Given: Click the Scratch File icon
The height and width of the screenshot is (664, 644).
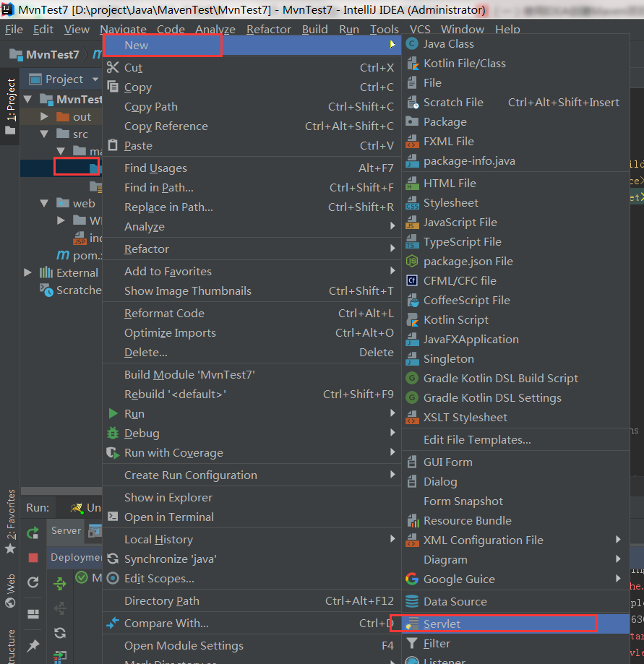Looking at the screenshot, I should pyautogui.click(x=413, y=102).
